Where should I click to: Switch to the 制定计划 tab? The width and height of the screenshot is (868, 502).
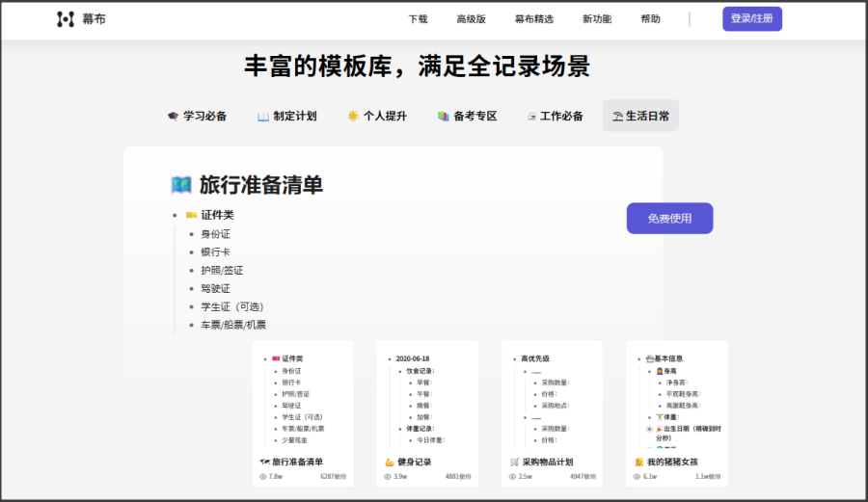pyautogui.click(x=286, y=116)
